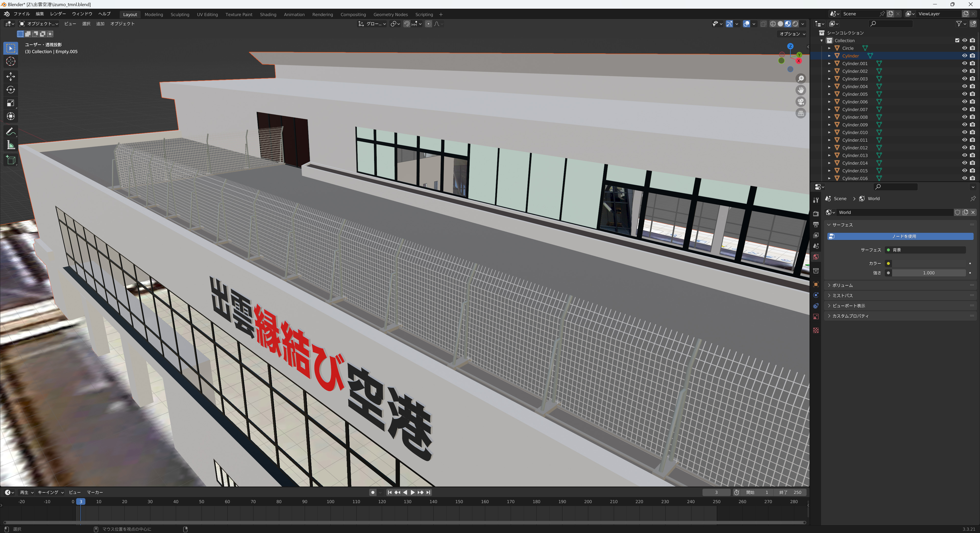Screen dimensions: 980x533
Task: Expand the ミストパス panel
Action: click(901, 296)
